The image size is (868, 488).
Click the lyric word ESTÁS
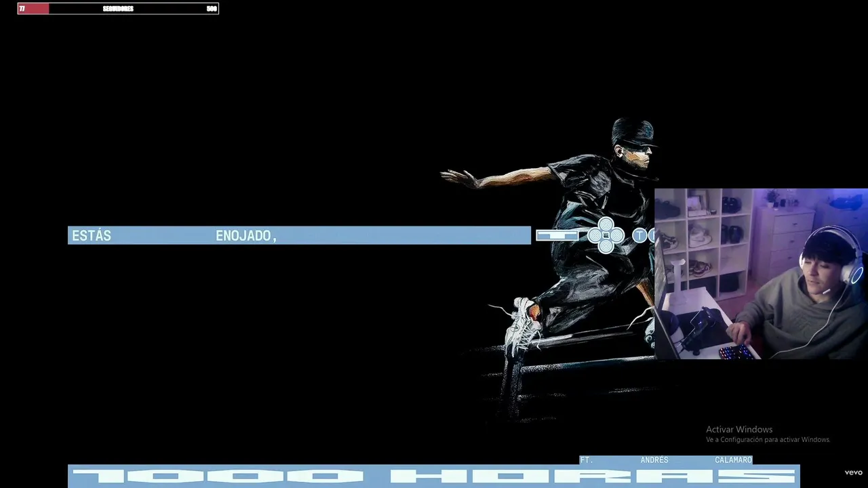(92, 236)
